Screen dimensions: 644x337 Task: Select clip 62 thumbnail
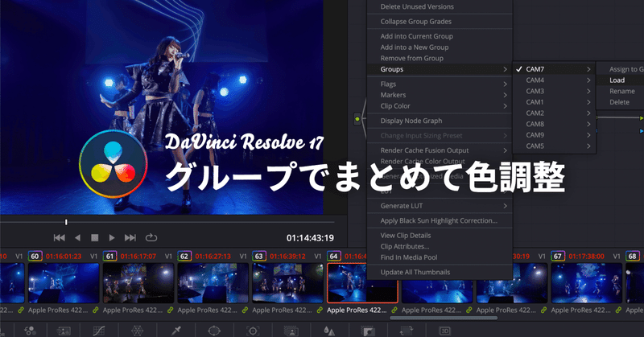tap(213, 283)
